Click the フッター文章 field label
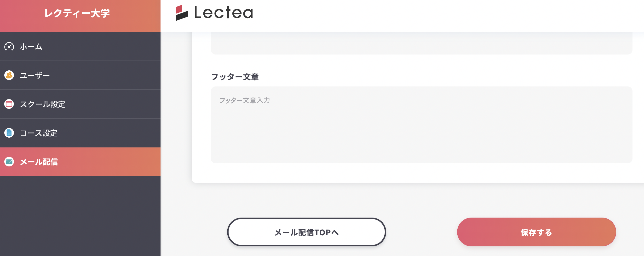 235,77
